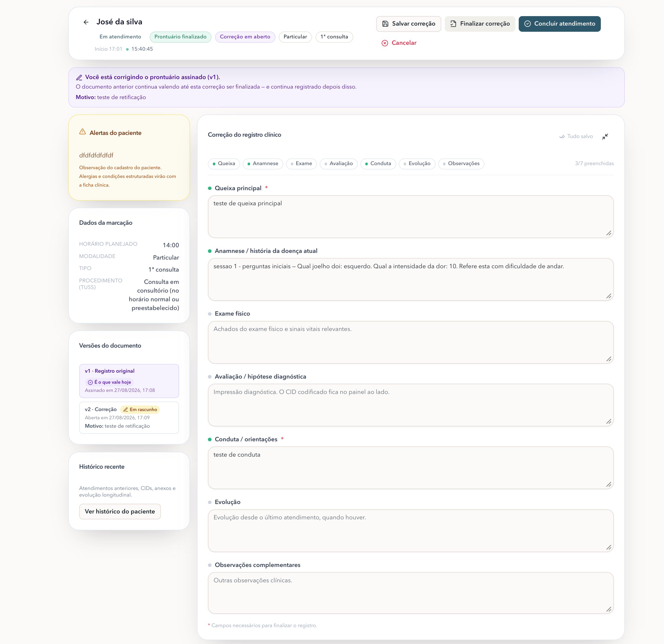The height and width of the screenshot is (644, 664).
Task: Click the check icon in 'É o que vale hoje' badge
Action: click(x=90, y=382)
